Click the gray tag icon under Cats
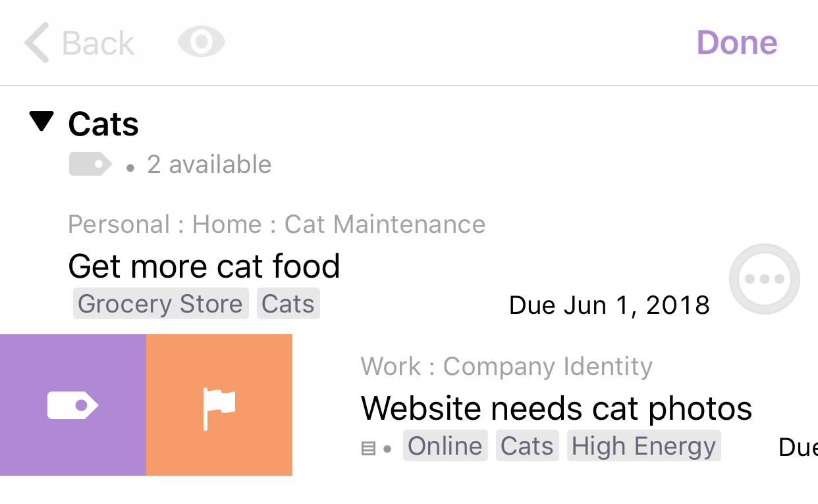Image resolution: width=818 pixels, height=504 pixels. point(90,164)
